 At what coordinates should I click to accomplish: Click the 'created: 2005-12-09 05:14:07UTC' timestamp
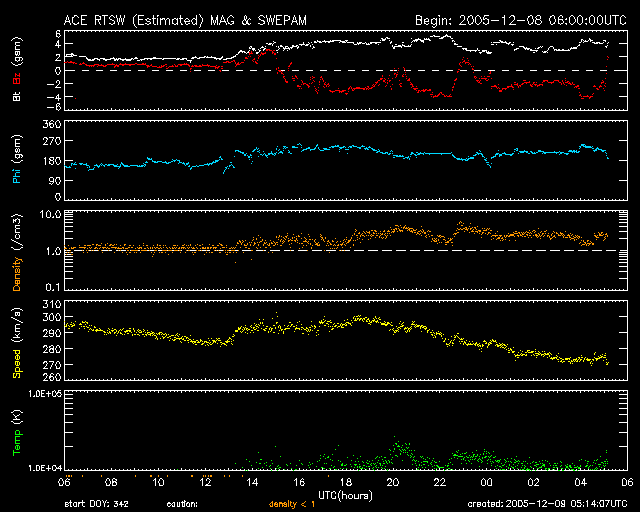point(547,504)
